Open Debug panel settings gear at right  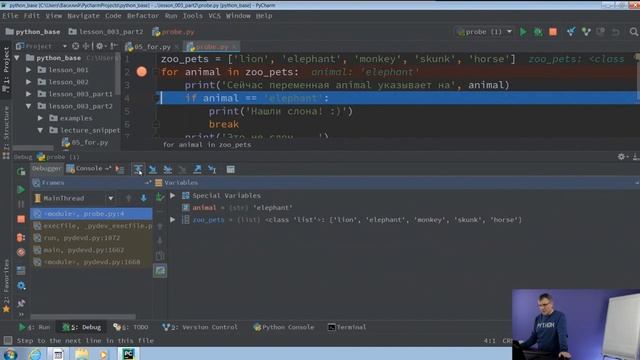(x=621, y=157)
